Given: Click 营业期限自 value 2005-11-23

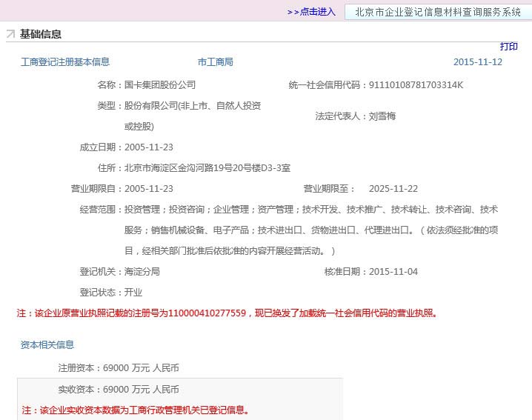Looking at the screenshot, I should pyautogui.click(x=149, y=189).
